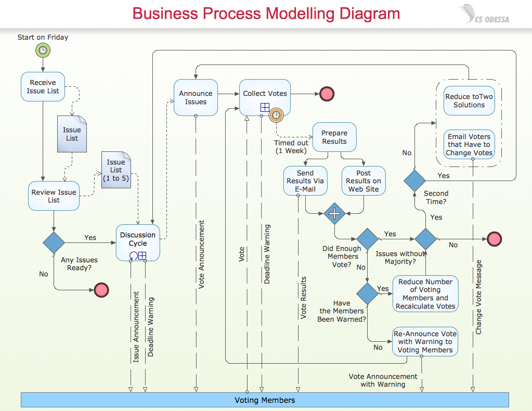
Task: Select the Issue List (1 to 5) document
Action: coord(116,170)
